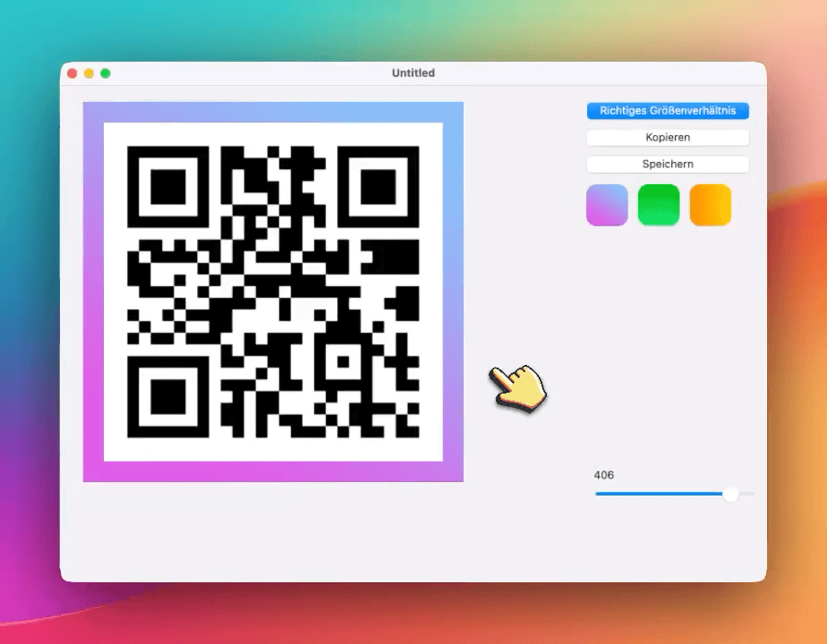
Task: Click the Untitled window title
Action: click(413, 73)
